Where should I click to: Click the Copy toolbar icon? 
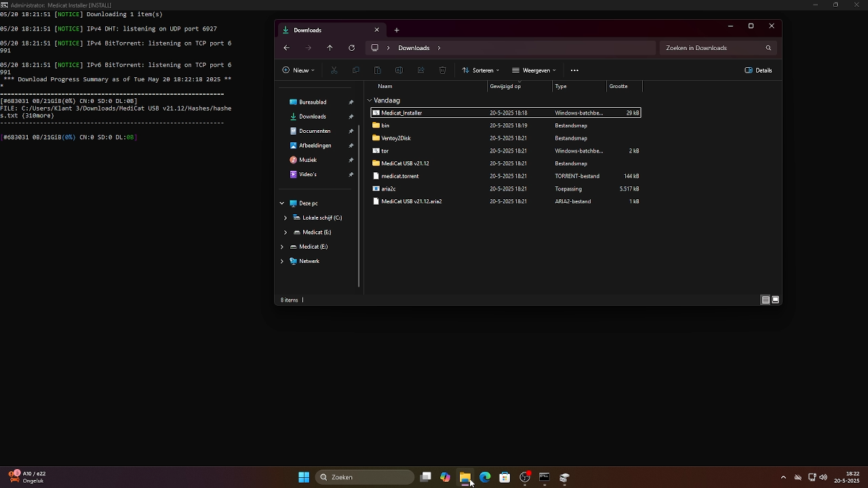coord(355,70)
